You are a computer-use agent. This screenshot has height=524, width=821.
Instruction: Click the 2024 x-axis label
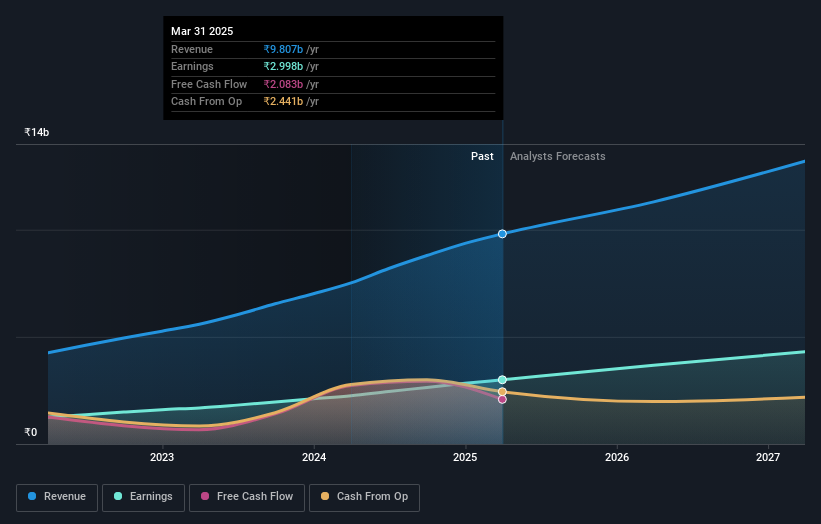(314, 457)
